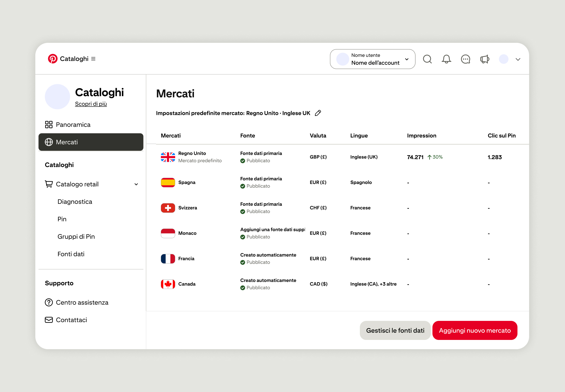Click Aggiungi una fonte dati suppl text
Image resolution: width=565 pixels, height=392 pixels.
pyautogui.click(x=272, y=230)
